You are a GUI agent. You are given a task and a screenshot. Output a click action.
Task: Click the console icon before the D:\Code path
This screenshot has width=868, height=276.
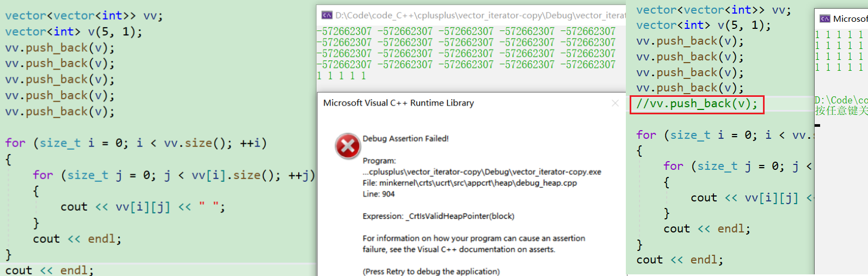pyautogui.click(x=327, y=15)
